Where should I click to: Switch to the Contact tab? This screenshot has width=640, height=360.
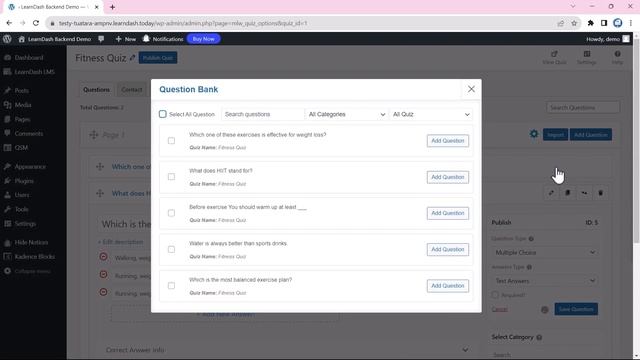click(131, 90)
